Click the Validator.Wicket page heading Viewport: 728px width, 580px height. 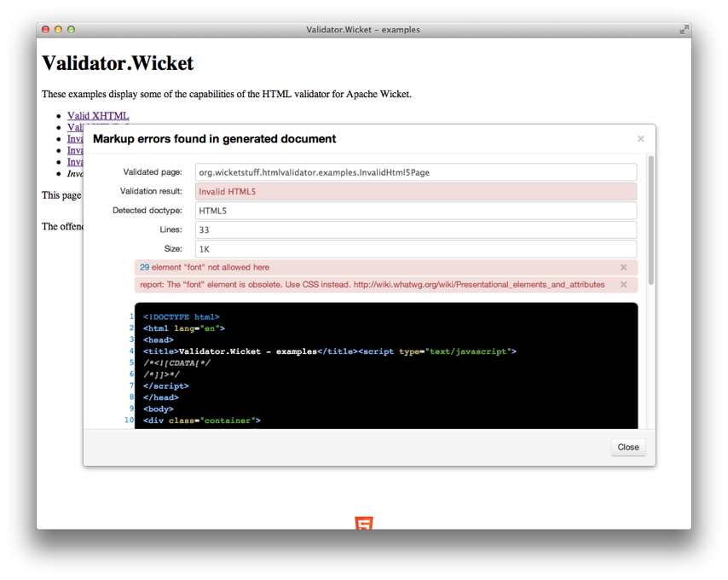118,63
